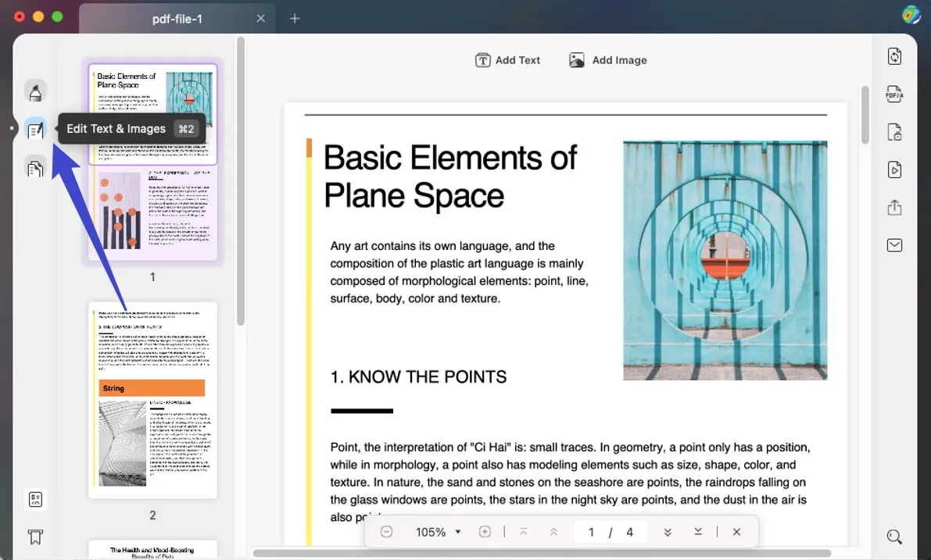Click the Convert PDF icon
Viewport: 931px width, 560px height.
[x=894, y=56]
